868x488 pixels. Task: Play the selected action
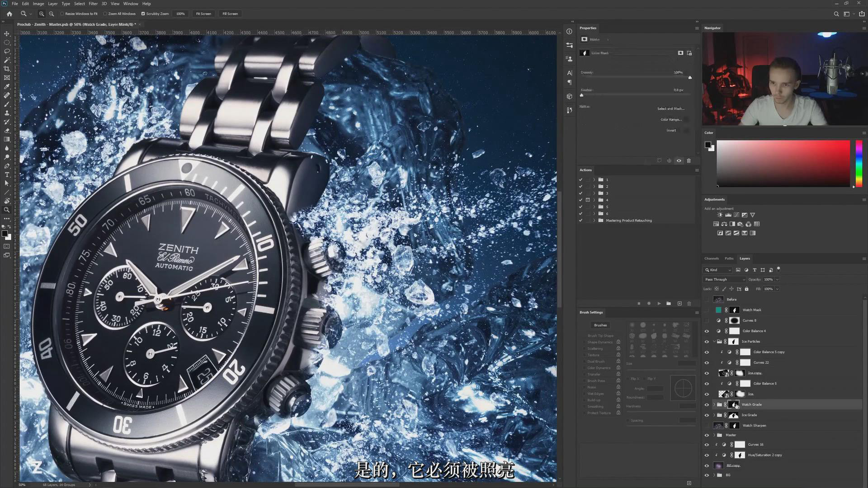[659, 304]
